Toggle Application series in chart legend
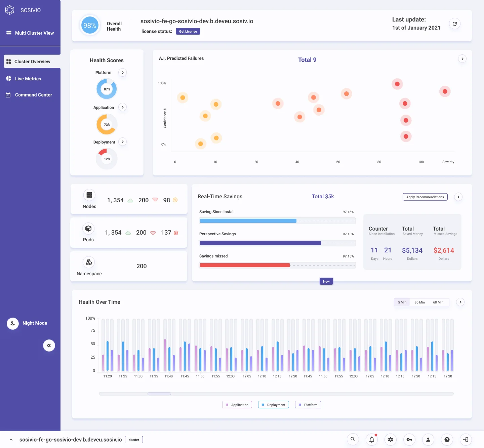The image size is (484, 448). [237, 405]
